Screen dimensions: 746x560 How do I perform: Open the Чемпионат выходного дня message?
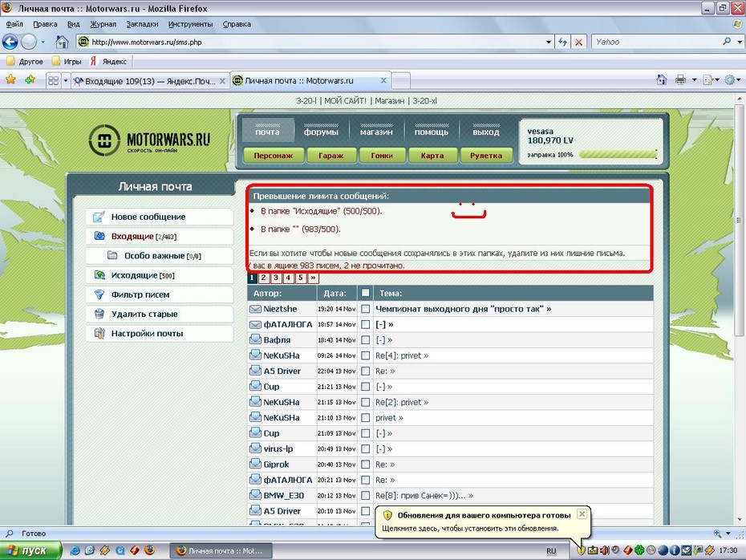(x=463, y=309)
